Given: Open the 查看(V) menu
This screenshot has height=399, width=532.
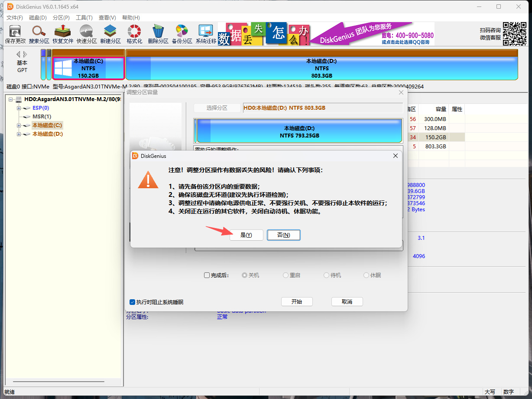Looking at the screenshot, I should click(x=107, y=18).
